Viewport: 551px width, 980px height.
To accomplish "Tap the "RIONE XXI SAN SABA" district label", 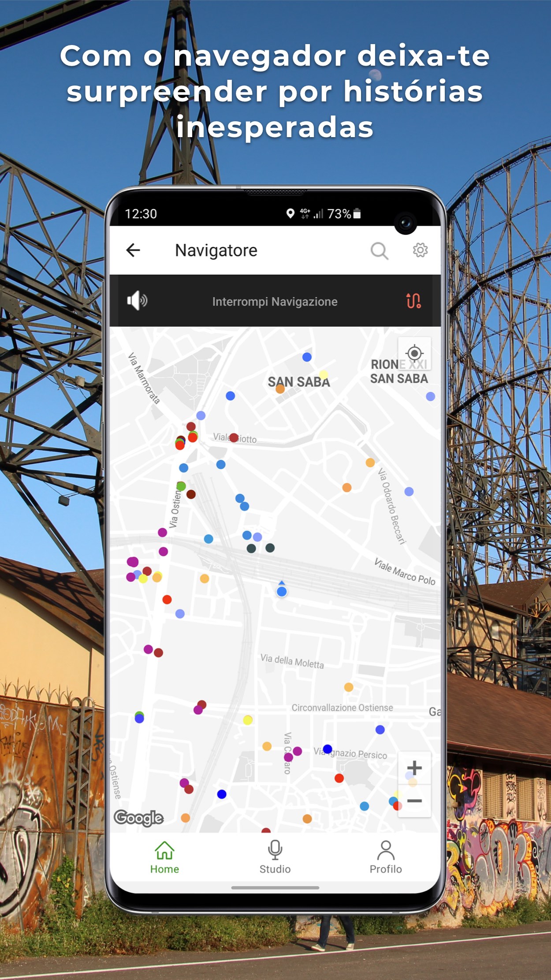I will pos(399,371).
